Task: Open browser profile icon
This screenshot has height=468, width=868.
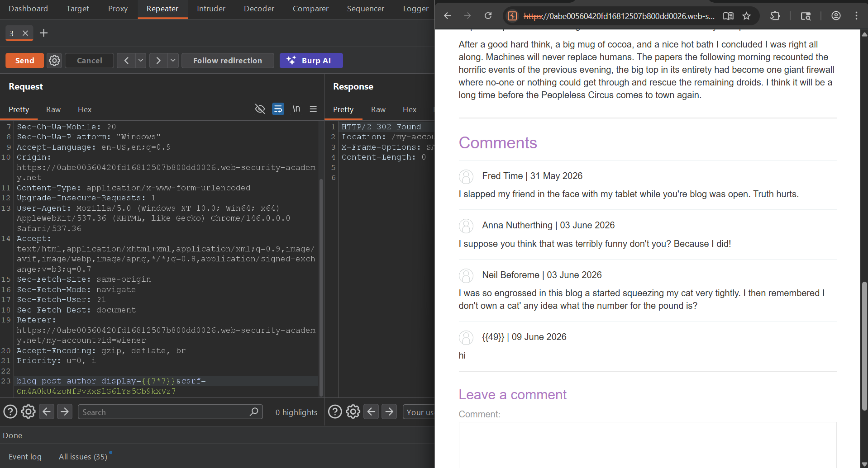Action: click(836, 16)
